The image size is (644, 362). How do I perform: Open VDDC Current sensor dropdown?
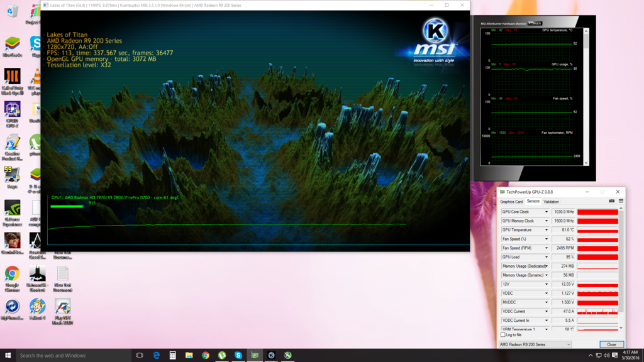[x=547, y=311]
